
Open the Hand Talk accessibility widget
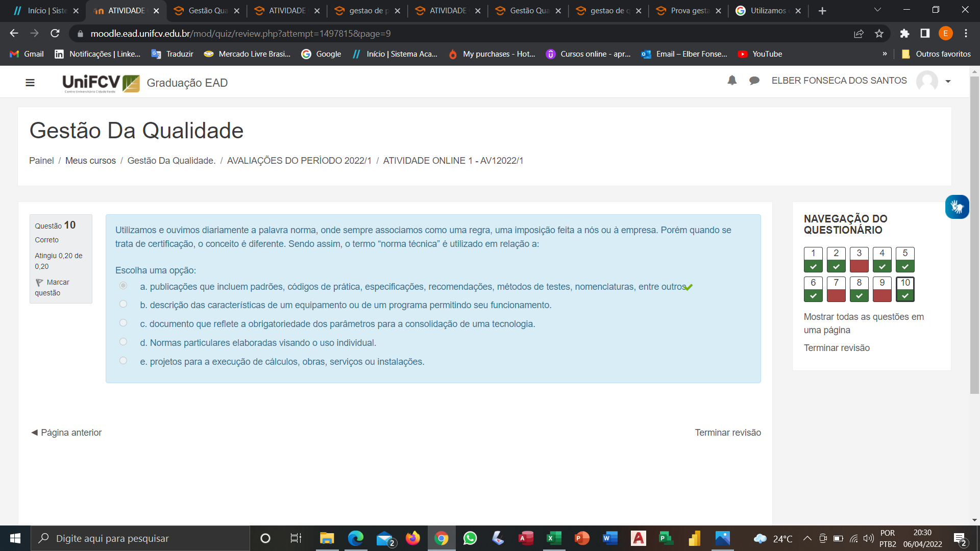click(x=957, y=207)
